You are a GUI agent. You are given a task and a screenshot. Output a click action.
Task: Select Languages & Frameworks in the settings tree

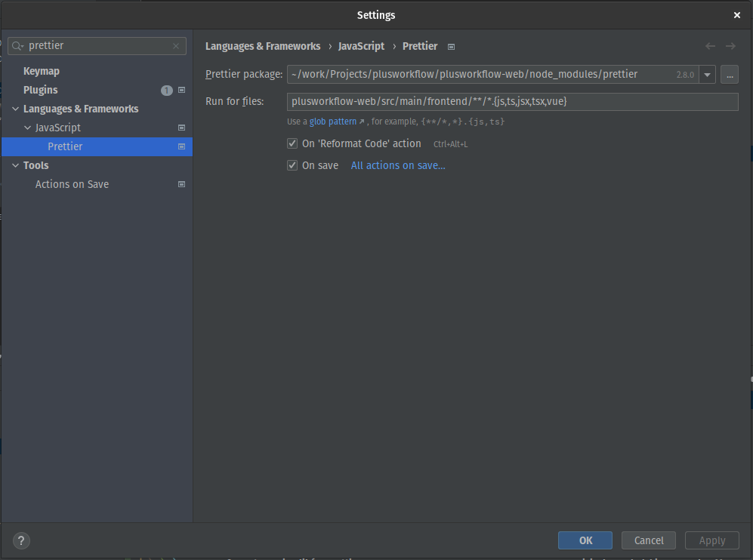(x=81, y=109)
